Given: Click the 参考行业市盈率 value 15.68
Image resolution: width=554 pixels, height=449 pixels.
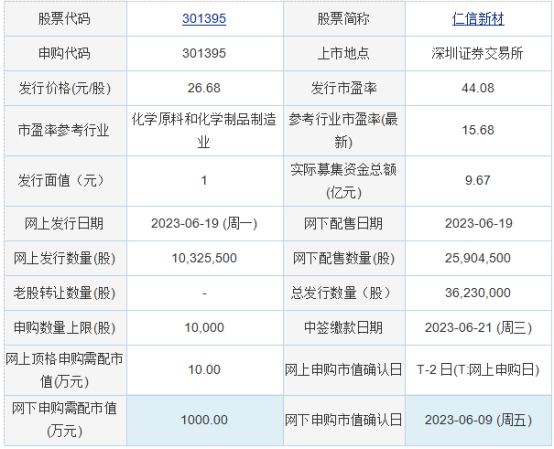Looking at the screenshot, I should (x=478, y=130).
